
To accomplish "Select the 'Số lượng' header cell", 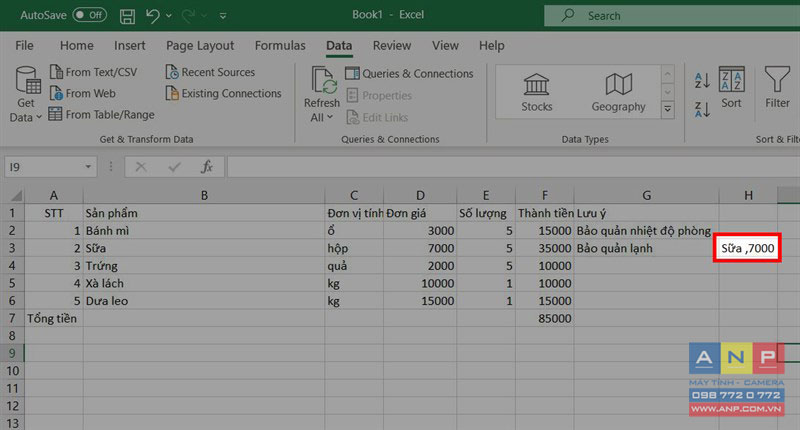I will pyautogui.click(x=486, y=213).
